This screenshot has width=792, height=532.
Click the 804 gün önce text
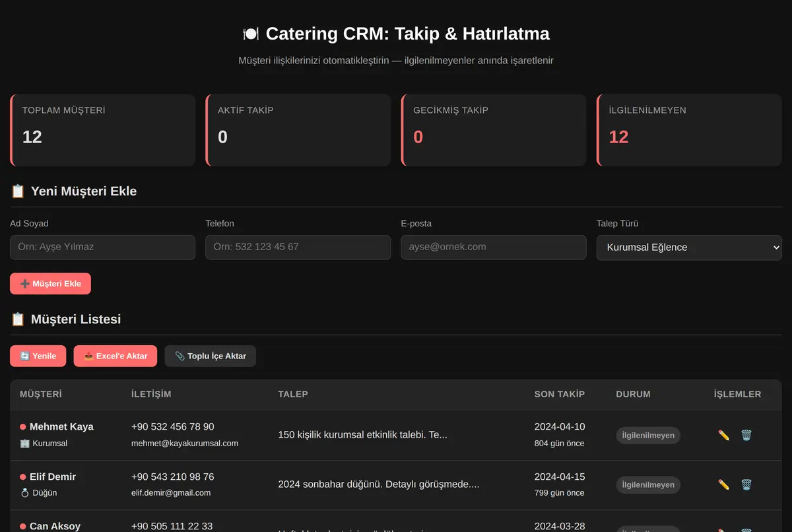coord(559,444)
